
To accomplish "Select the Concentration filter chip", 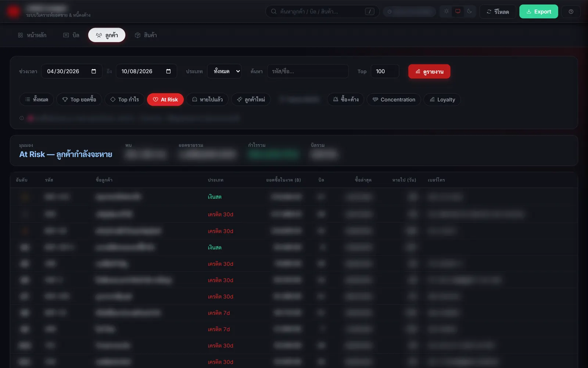I will coord(394,99).
